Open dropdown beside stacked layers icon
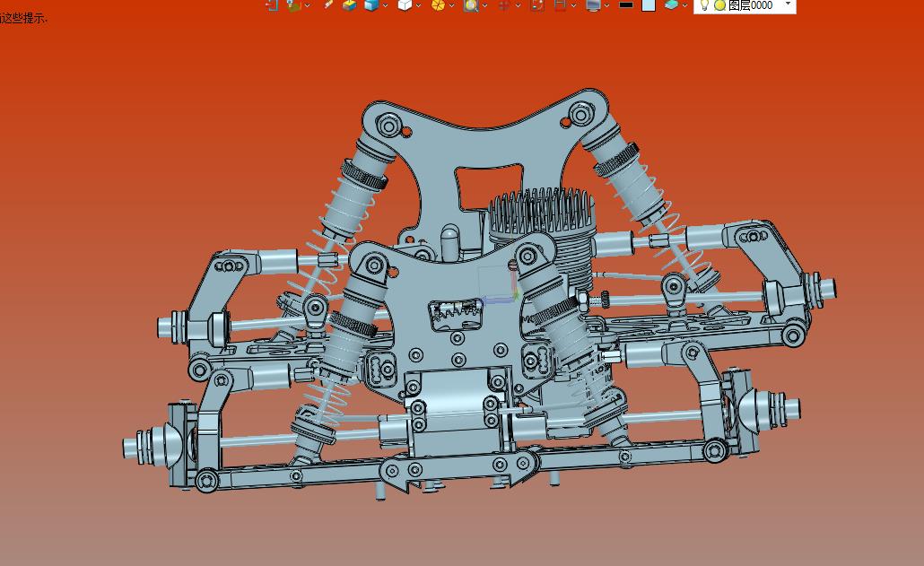Viewport: 924px width, 566px height. 684,6
